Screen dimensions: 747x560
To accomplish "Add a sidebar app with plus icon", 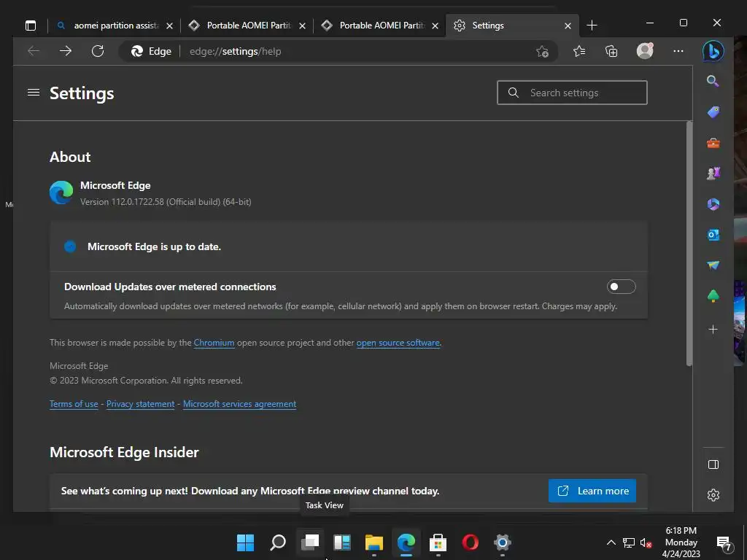I will click(713, 329).
